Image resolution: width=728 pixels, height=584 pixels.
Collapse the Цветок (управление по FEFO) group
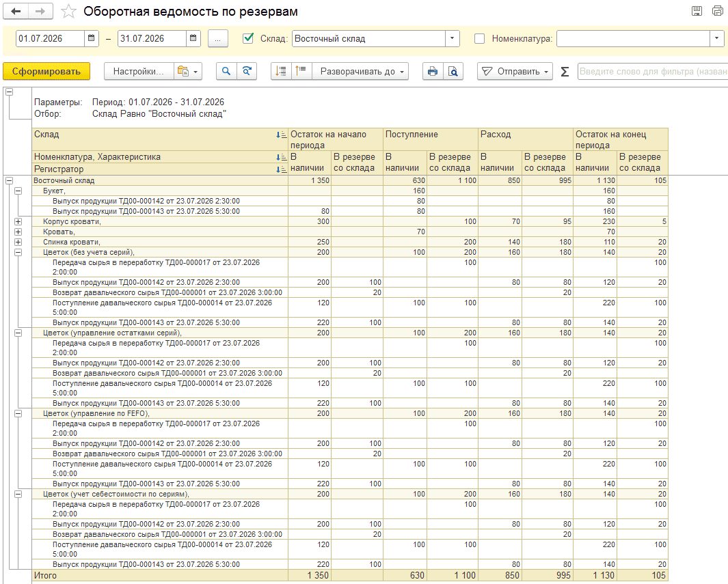(x=18, y=414)
